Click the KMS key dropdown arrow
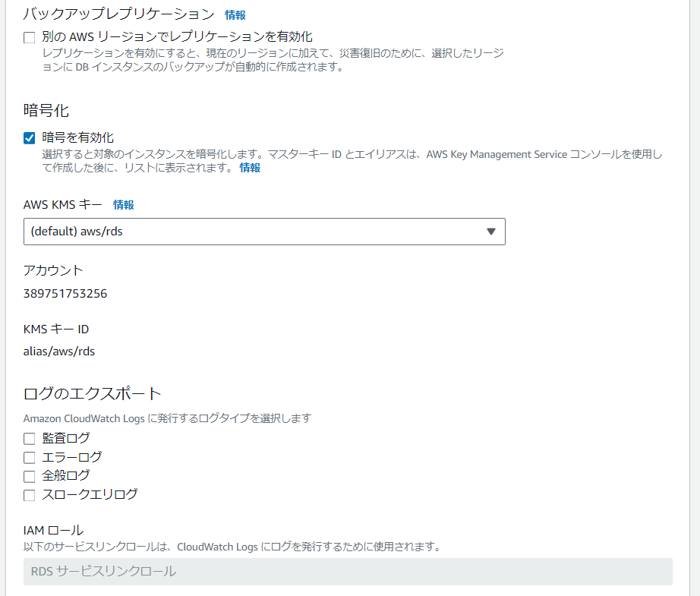This screenshot has height=596, width=700. tap(490, 232)
